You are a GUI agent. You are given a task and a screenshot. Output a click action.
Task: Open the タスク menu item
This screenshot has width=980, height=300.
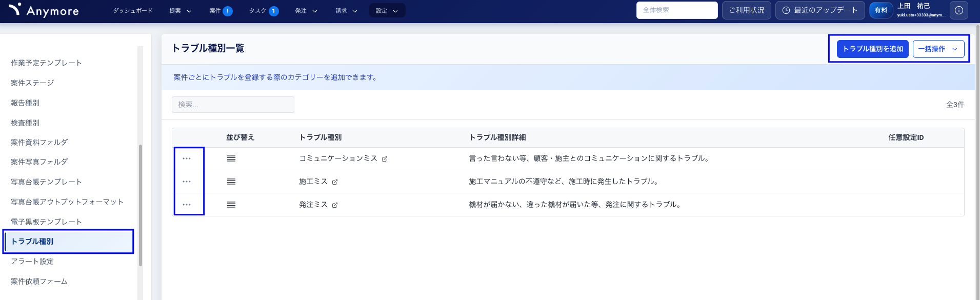257,11
